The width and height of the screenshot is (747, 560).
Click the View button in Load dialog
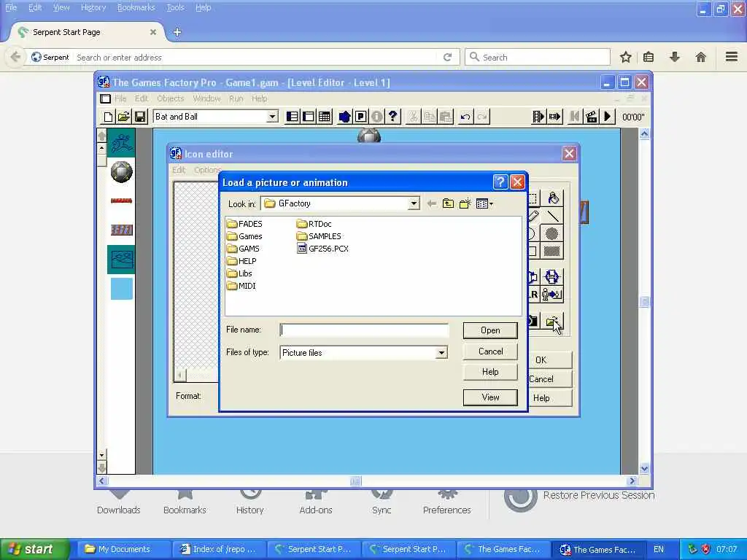pyautogui.click(x=490, y=397)
